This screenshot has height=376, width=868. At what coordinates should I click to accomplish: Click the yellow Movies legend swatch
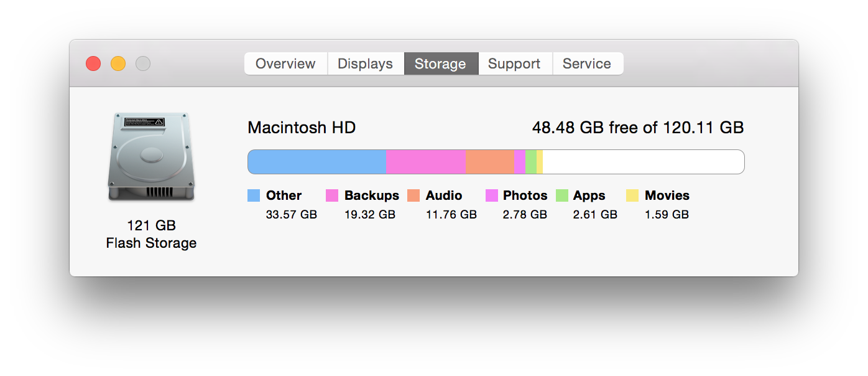click(632, 195)
